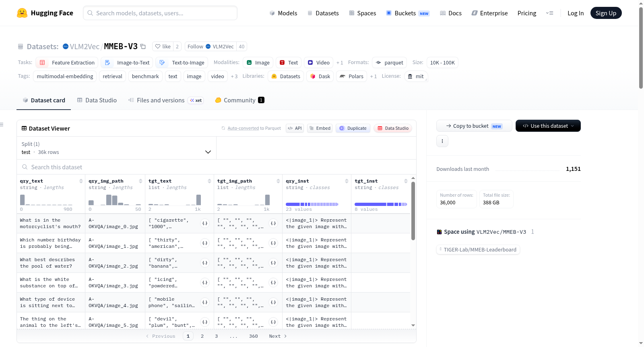This screenshot has height=347, width=644.
Task: Click the Log In link
Action: click(576, 13)
